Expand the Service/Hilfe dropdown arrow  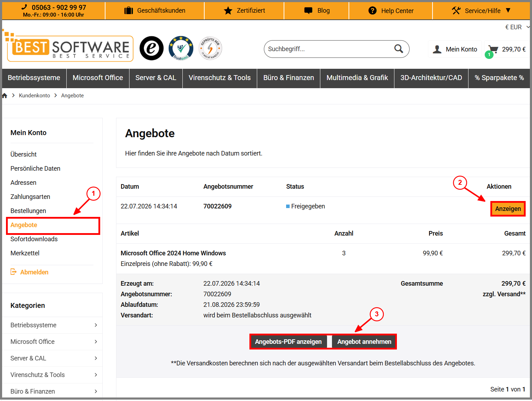coord(508,11)
